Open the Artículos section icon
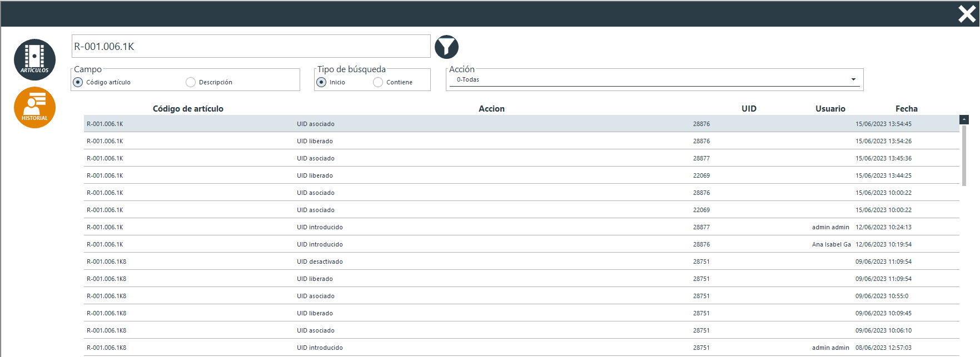Screen dimensions: 980x357 (34, 59)
